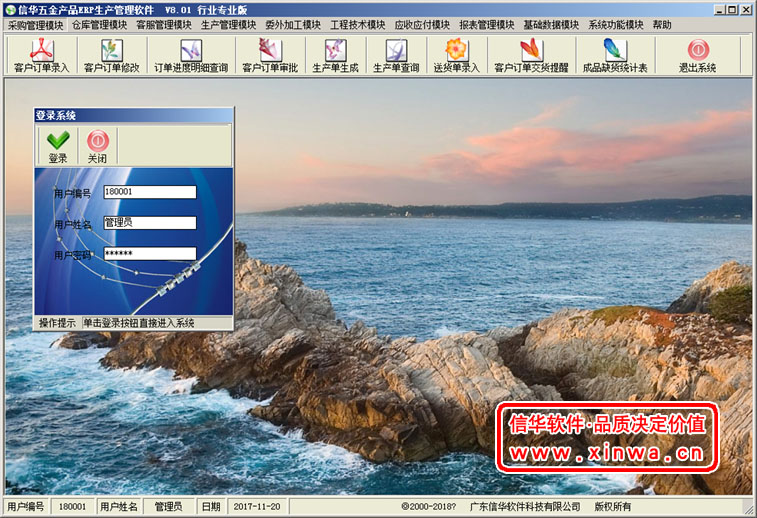Open the 采购管理模块 menu
This screenshot has width=757, height=518.
click(x=35, y=24)
